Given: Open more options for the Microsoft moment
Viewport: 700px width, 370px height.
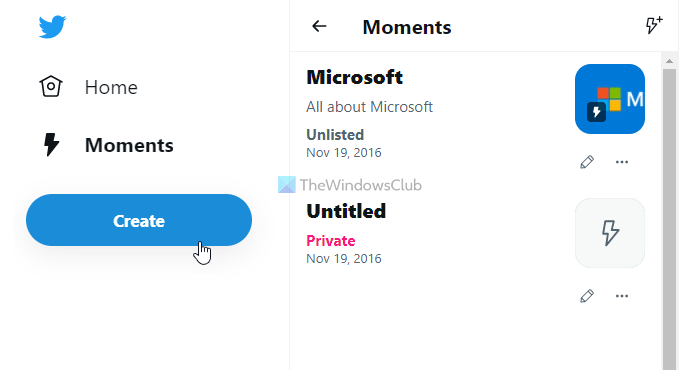Looking at the screenshot, I should pyautogui.click(x=622, y=162).
